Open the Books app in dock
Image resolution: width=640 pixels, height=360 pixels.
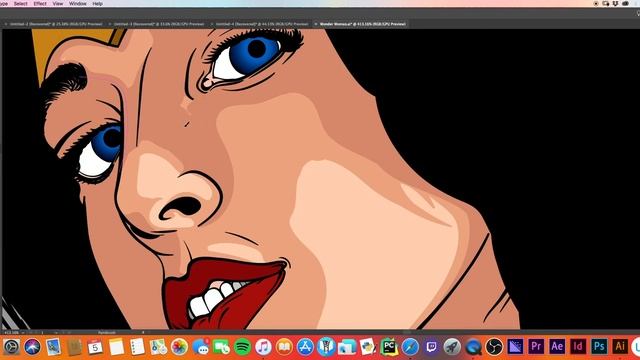click(284, 347)
